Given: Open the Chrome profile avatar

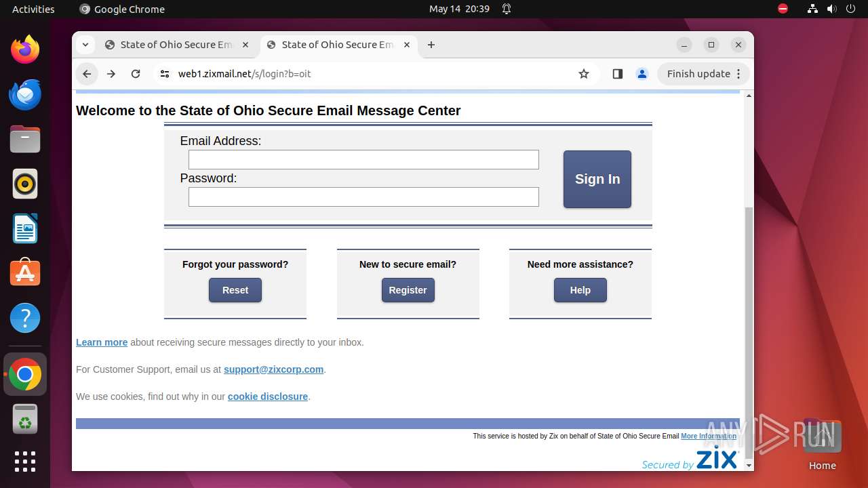Looking at the screenshot, I should (642, 74).
